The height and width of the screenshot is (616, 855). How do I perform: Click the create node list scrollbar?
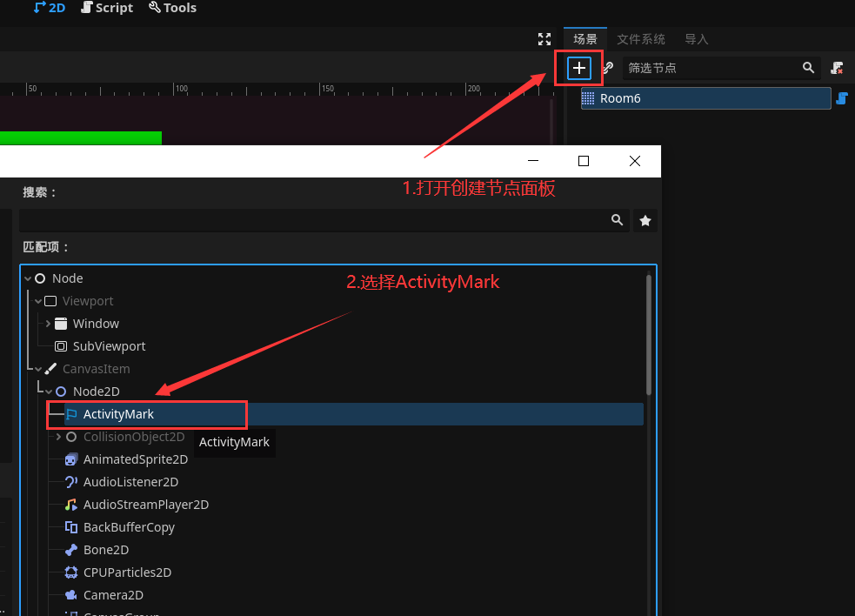point(649,335)
